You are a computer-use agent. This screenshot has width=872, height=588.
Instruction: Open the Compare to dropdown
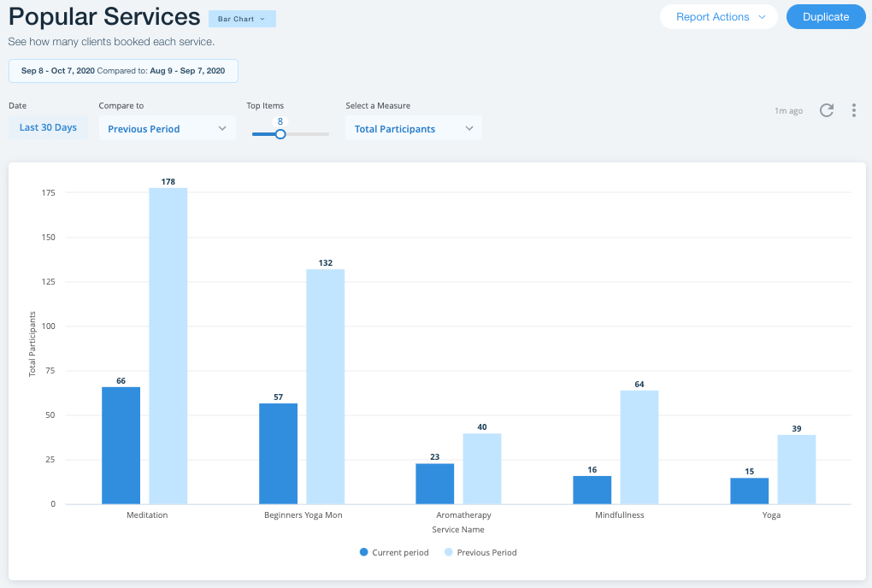167,128
